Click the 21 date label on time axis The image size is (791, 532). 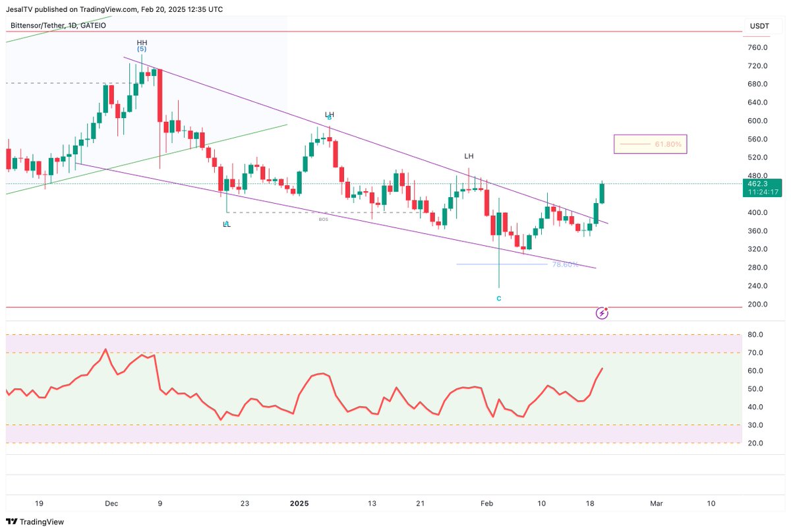coord(421,504)
